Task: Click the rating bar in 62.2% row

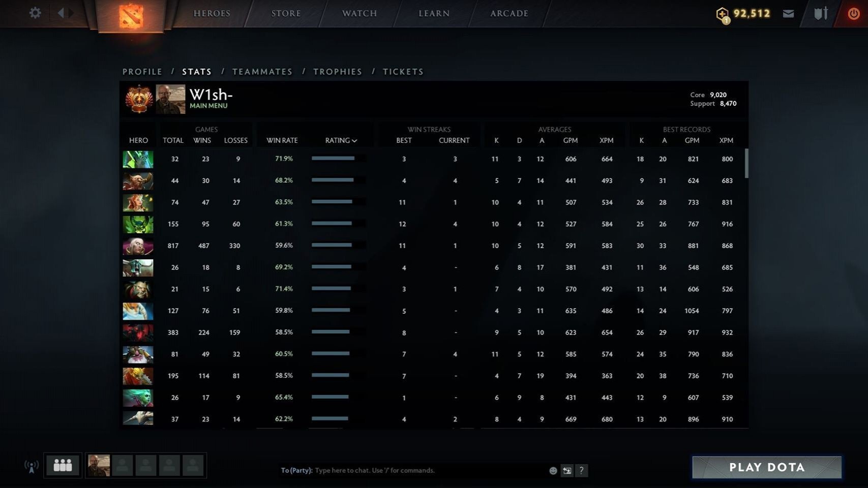Action: [x=338, y=419]
